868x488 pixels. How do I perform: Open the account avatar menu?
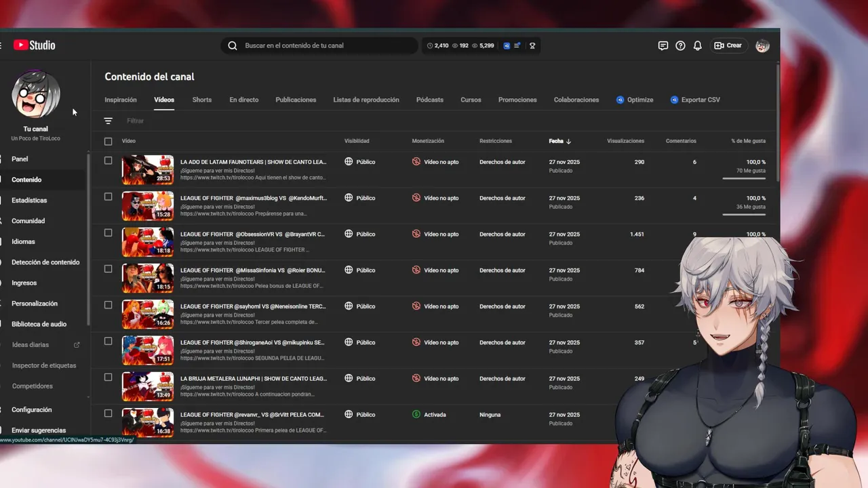tap(762, 45)
